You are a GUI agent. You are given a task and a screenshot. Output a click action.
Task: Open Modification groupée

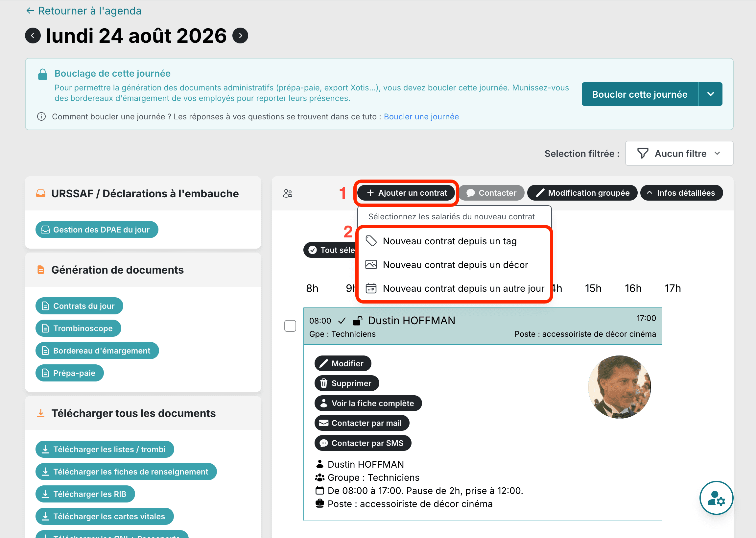point(582,193)
